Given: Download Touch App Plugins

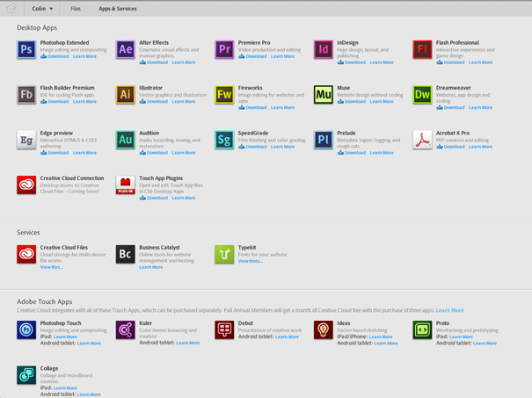Looking at the screenshot, I should (x=154, y=198).
